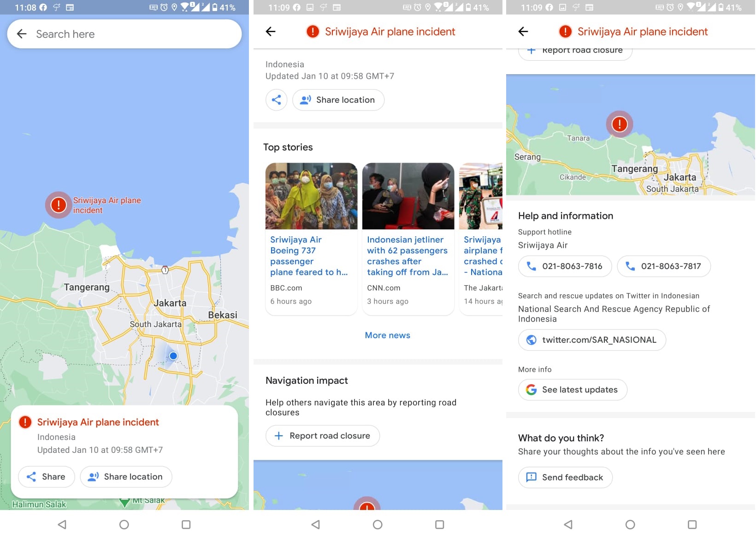Tap the back arrow in the search bar

22,34
